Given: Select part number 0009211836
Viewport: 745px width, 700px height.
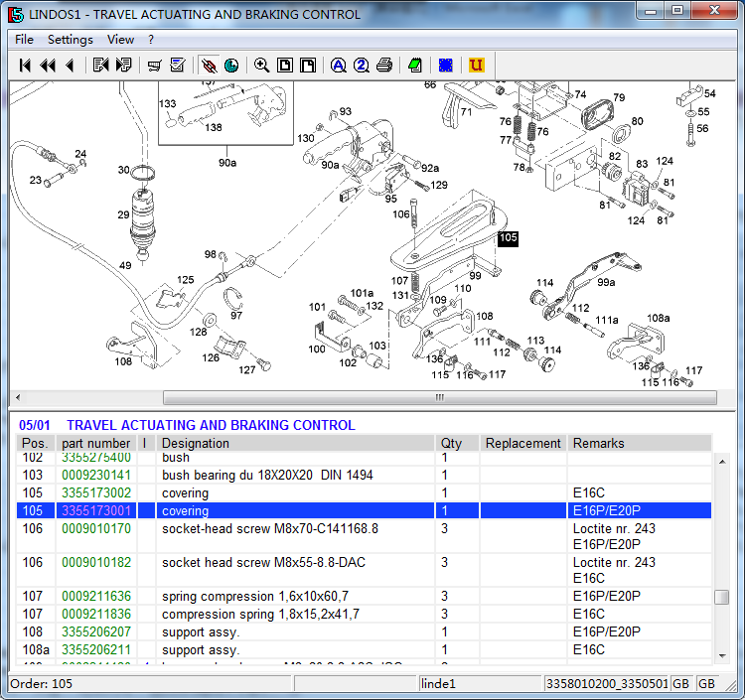Looking at the screenshot, I should (x=96, y=614).
